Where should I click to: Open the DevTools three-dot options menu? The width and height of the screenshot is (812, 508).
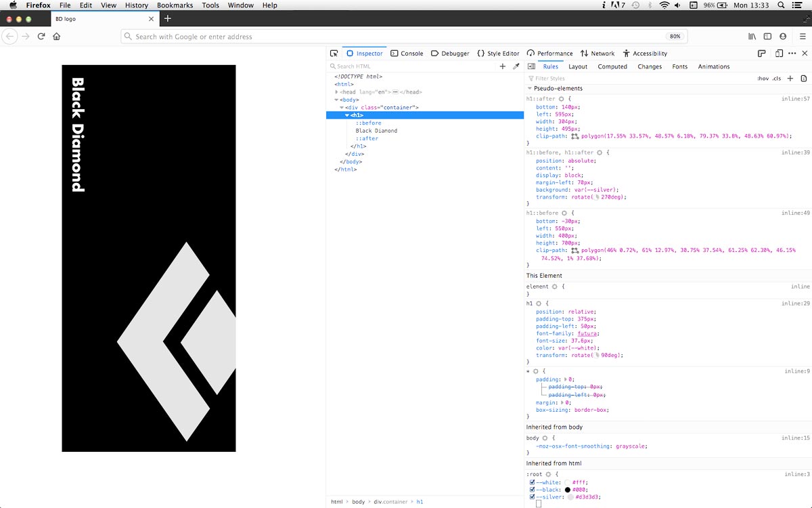(x=792, y=54)
